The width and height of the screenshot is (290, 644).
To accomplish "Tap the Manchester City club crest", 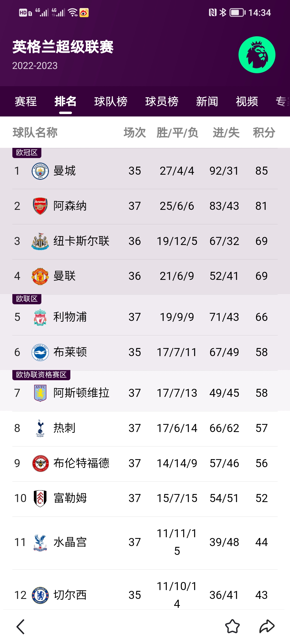I will click(40, 171).
